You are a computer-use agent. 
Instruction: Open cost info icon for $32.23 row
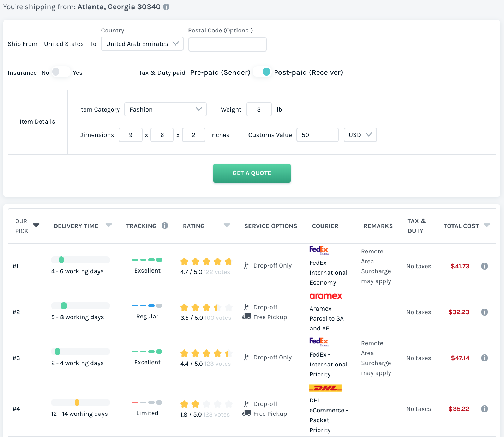[x=485, y=312]
